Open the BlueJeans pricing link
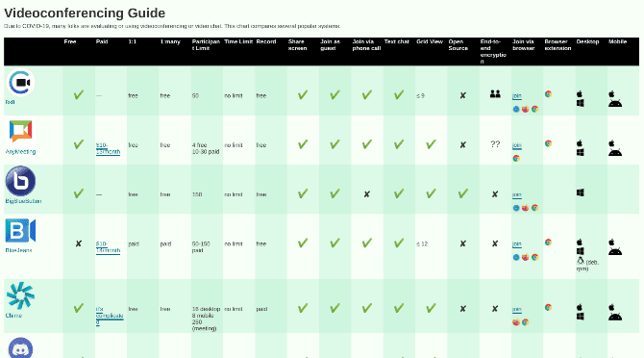 coord(108,247)
